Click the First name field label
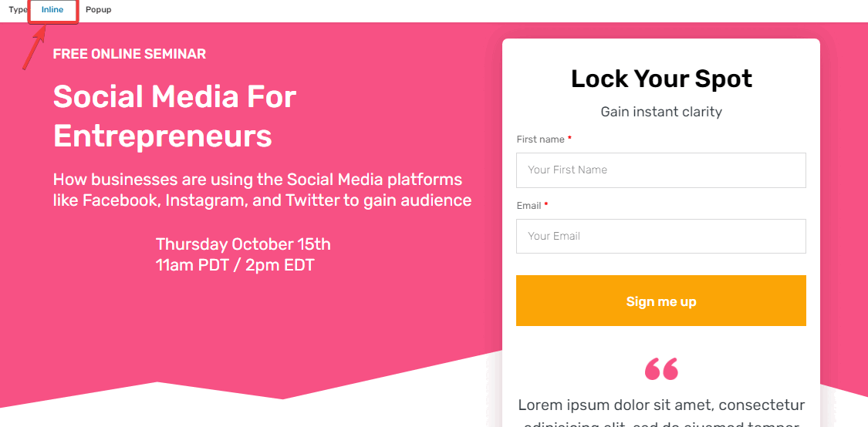The height and width of the screenshot is (427, 868). (x=540, y=140)
